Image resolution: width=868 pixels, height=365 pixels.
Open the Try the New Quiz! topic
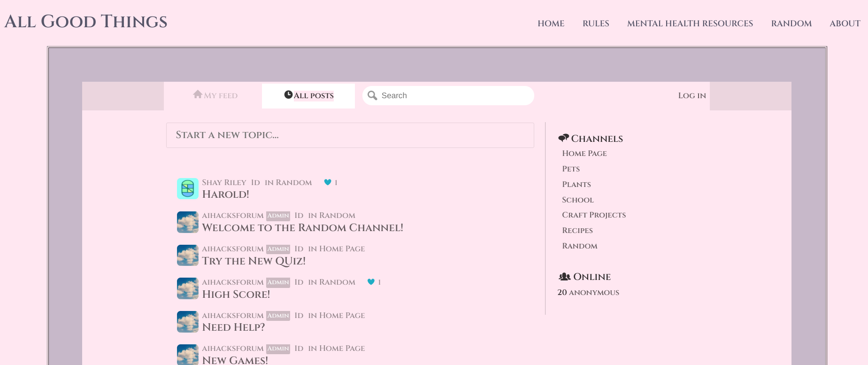click(x=254, y=261)
